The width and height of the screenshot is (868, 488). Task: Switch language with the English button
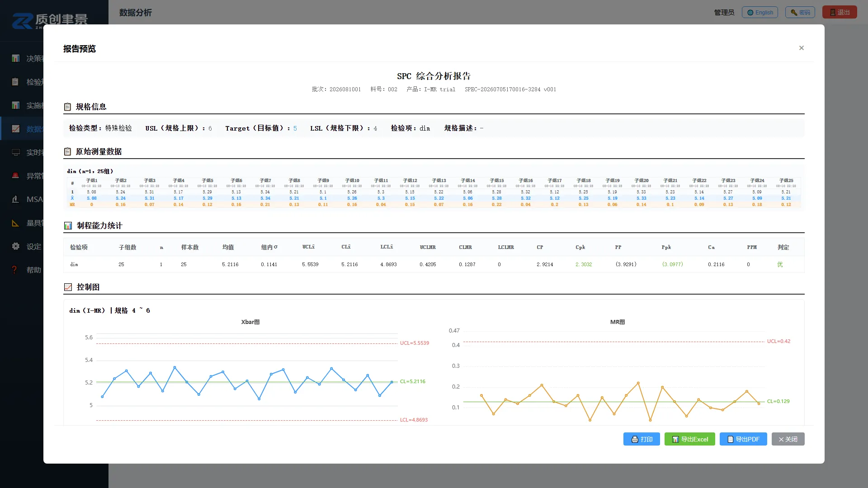[760, 12]
